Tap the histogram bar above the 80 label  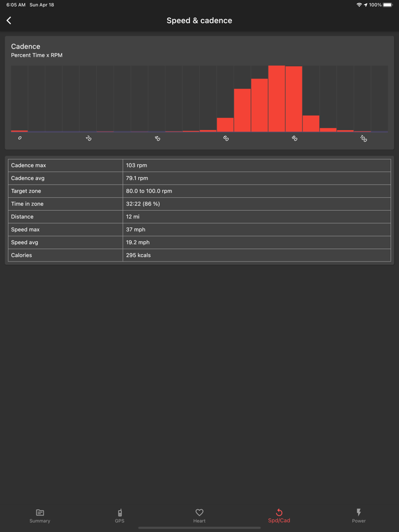[294, 99]
